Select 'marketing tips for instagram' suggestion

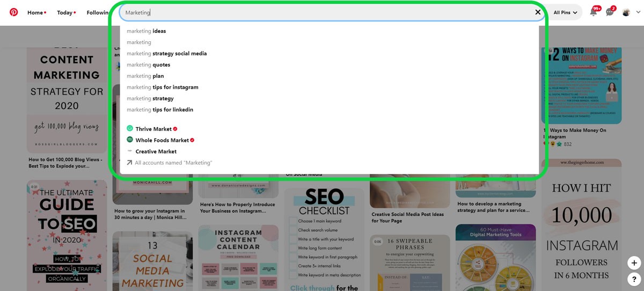point(163,88)
